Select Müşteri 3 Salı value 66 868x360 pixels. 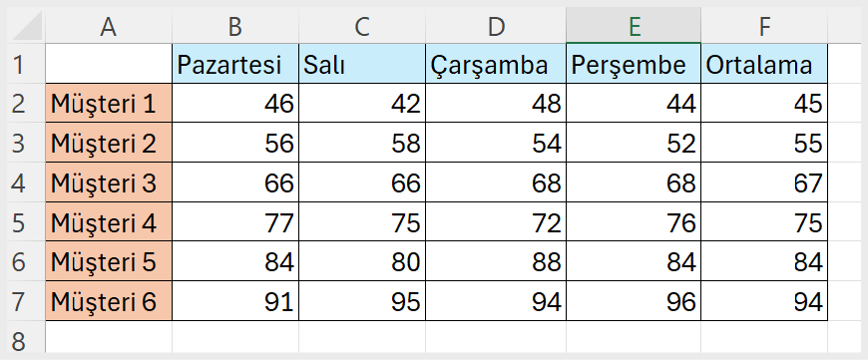pyautogui.click(x=362, y=182)
